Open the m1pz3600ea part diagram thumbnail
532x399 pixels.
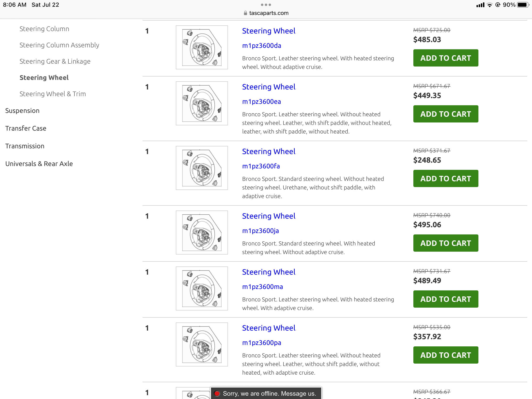coord(202,103)
